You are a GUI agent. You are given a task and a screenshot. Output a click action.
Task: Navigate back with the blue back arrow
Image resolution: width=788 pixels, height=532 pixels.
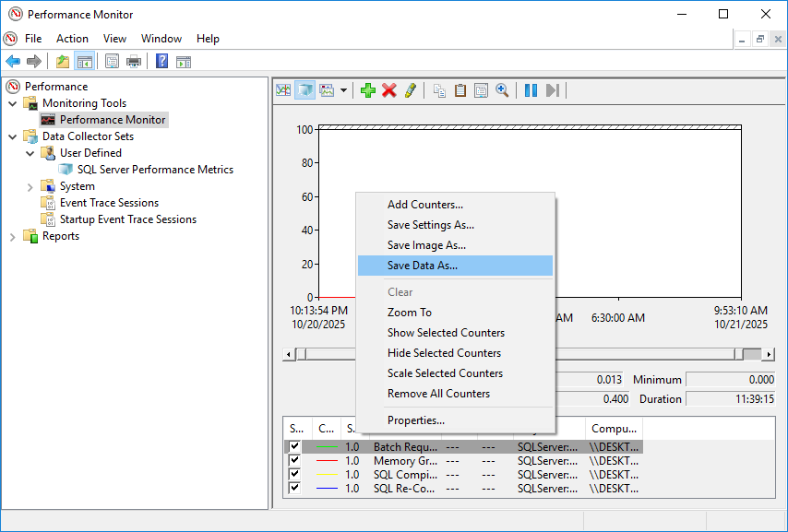(13, 61)
